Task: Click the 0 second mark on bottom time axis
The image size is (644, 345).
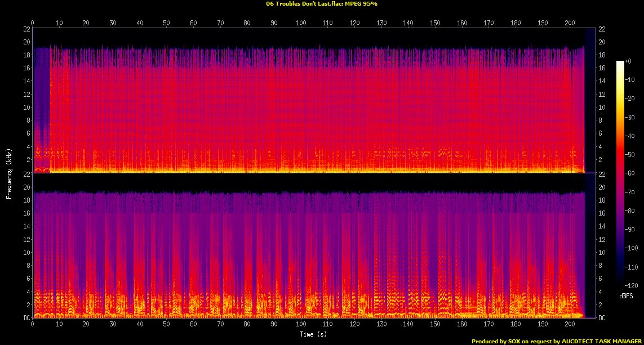Action: coord(33,325)
